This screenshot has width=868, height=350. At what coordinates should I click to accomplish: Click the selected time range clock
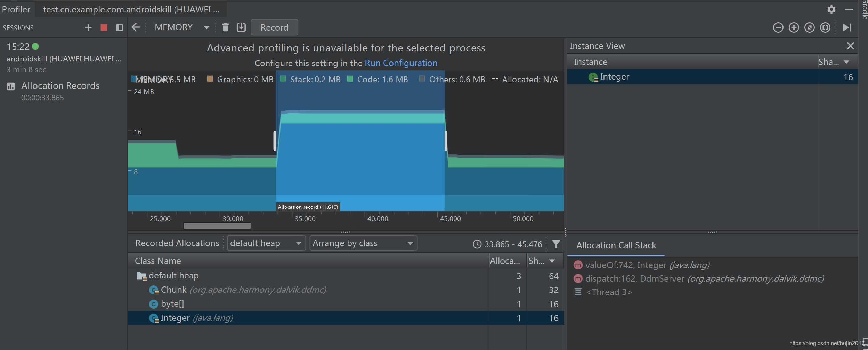[477, 244]
